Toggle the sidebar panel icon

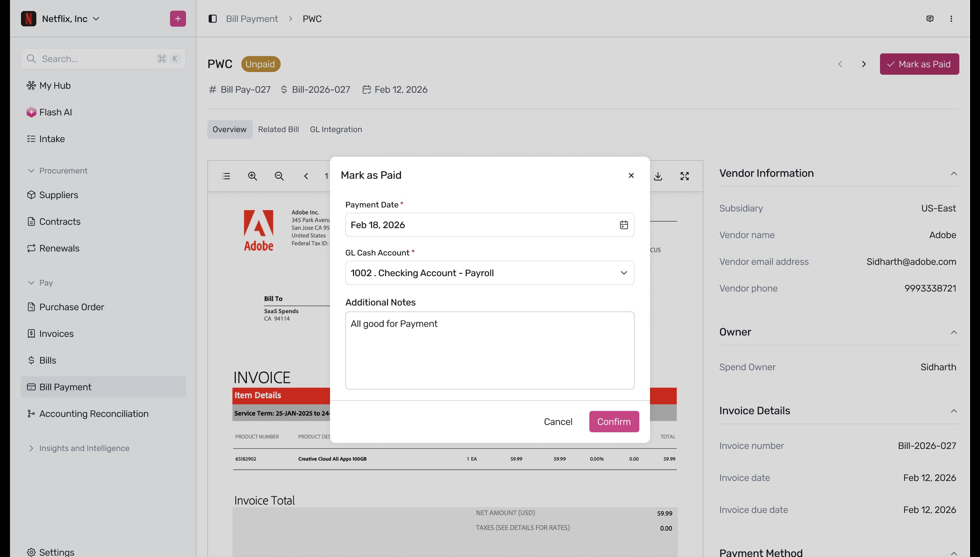[x=213, y=19]
